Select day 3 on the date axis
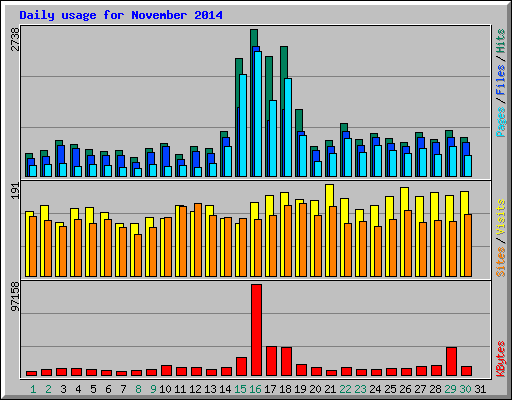 pyautogui.click(x=63, y=389)
